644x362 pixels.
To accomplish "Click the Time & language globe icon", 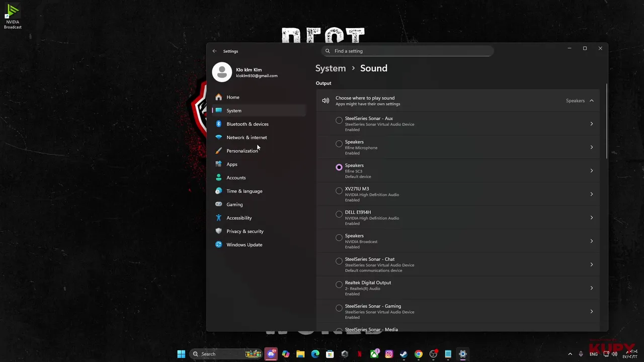I will pos(218,191).
